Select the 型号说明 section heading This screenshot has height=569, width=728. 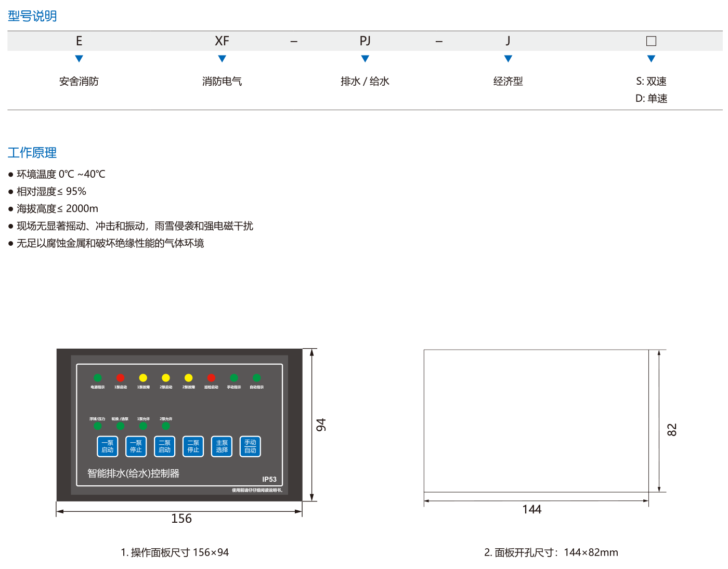point(32,16)
